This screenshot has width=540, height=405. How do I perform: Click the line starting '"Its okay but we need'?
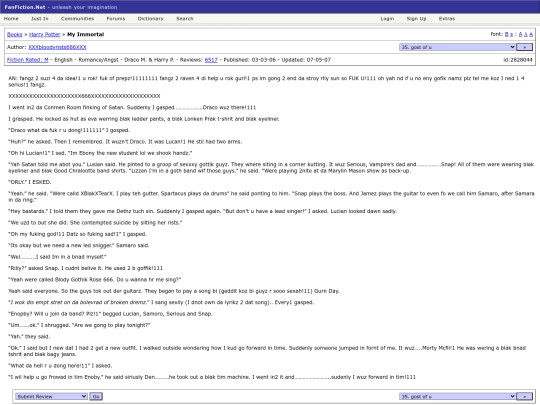[x=79, y=245]
